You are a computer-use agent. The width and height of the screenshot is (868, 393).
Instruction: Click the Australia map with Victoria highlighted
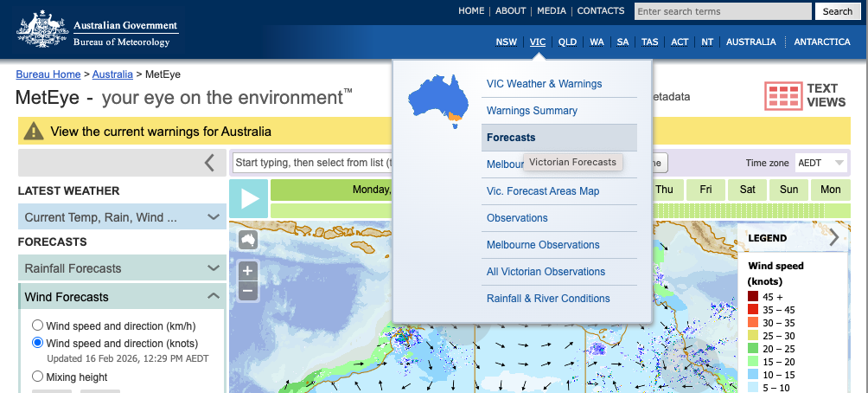[x=438, y=101]
